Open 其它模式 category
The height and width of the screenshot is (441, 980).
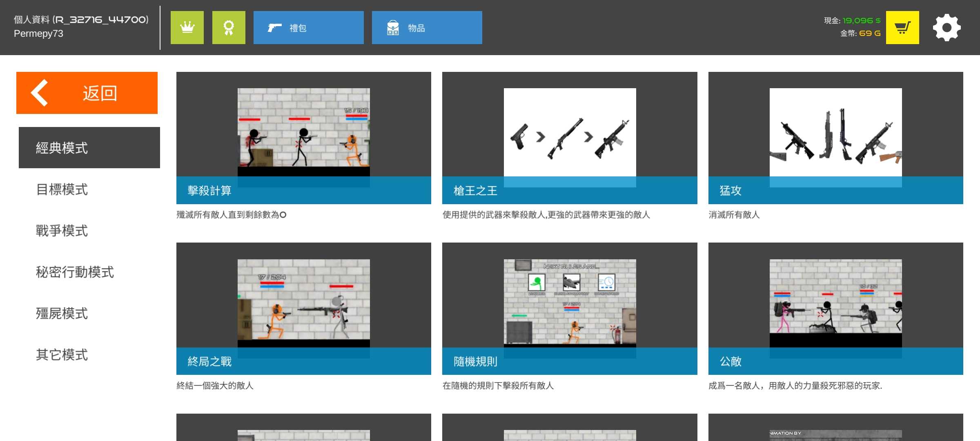point(62,354)
